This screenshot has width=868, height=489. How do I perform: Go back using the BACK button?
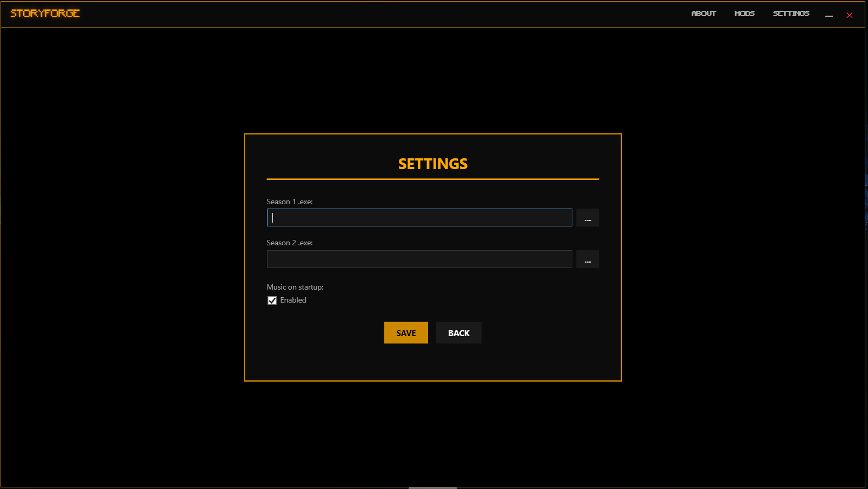tap(458, 332)
